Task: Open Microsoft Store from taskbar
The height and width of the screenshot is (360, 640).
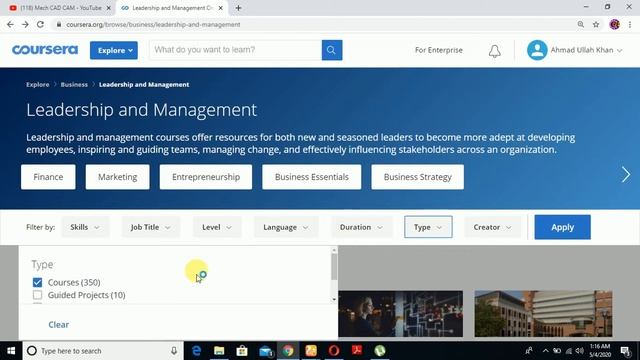Action: pos(242,351)
